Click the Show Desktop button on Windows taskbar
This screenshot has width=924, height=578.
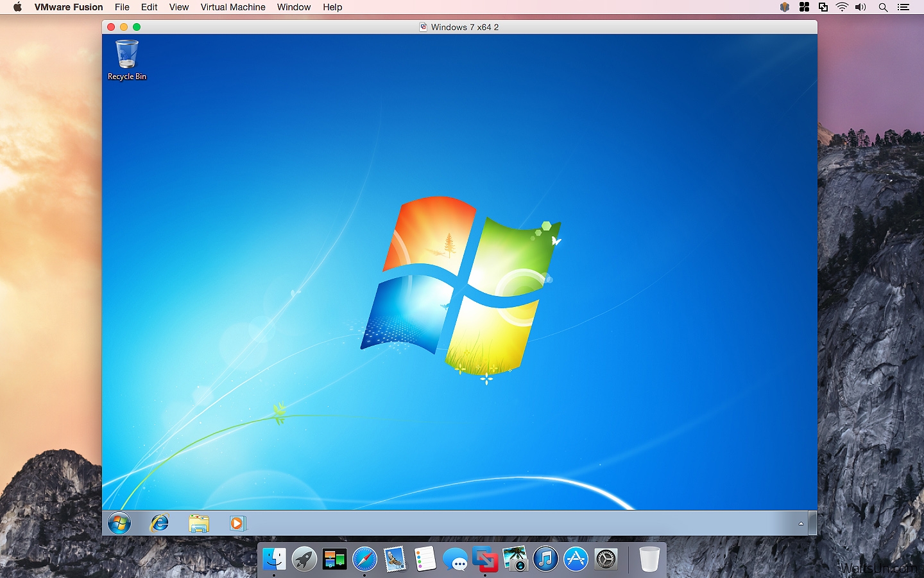(813, 523)
